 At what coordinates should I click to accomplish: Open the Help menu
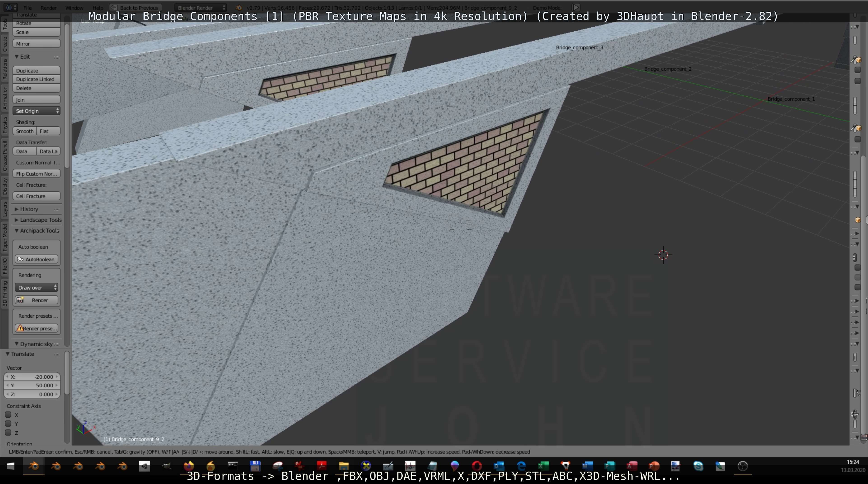[x=98, y=7]
